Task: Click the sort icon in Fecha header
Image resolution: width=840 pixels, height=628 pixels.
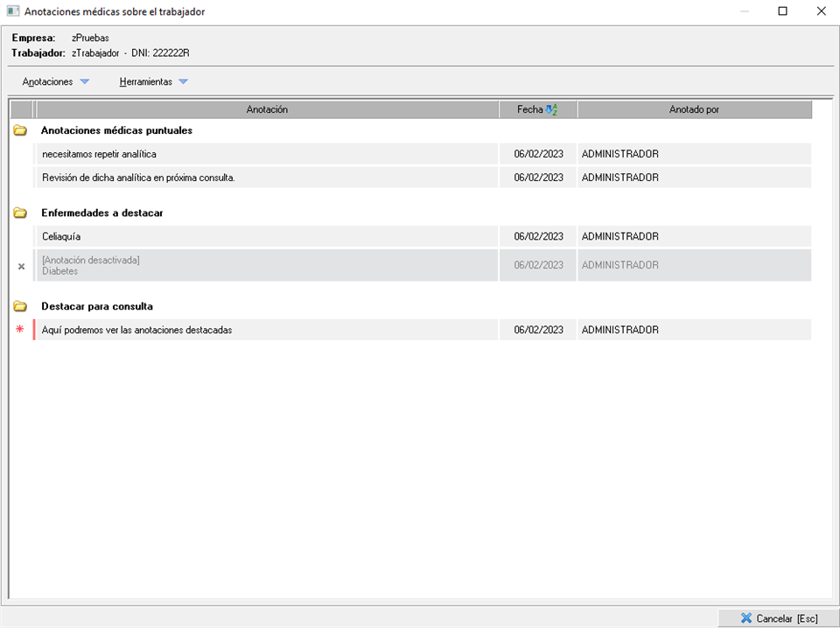Action: [551, 109]
